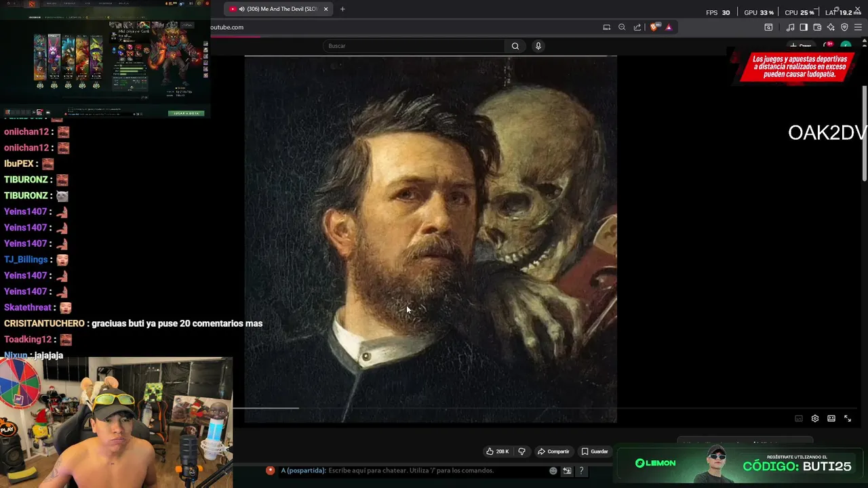The width and height of the screenshot is (868, 488).
Task: Enter fullscreen on the video player
Action: pyautogui.click(x=848, y=419)
